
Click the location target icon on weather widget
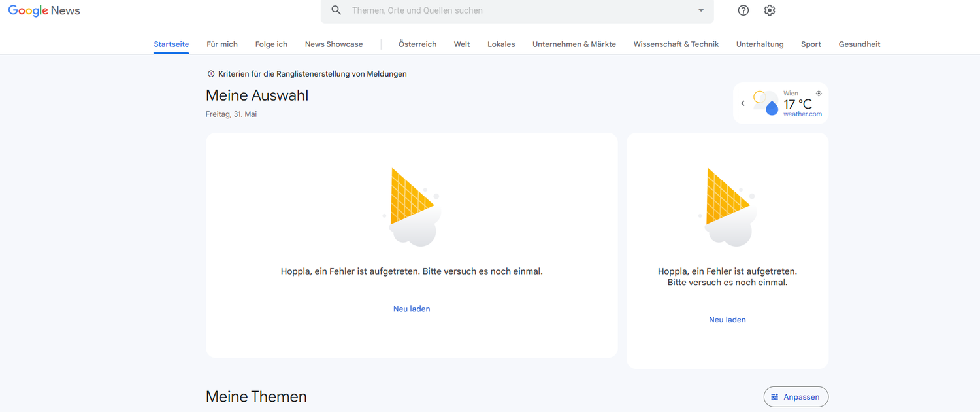pyautogui.click(x=819, y=92)
